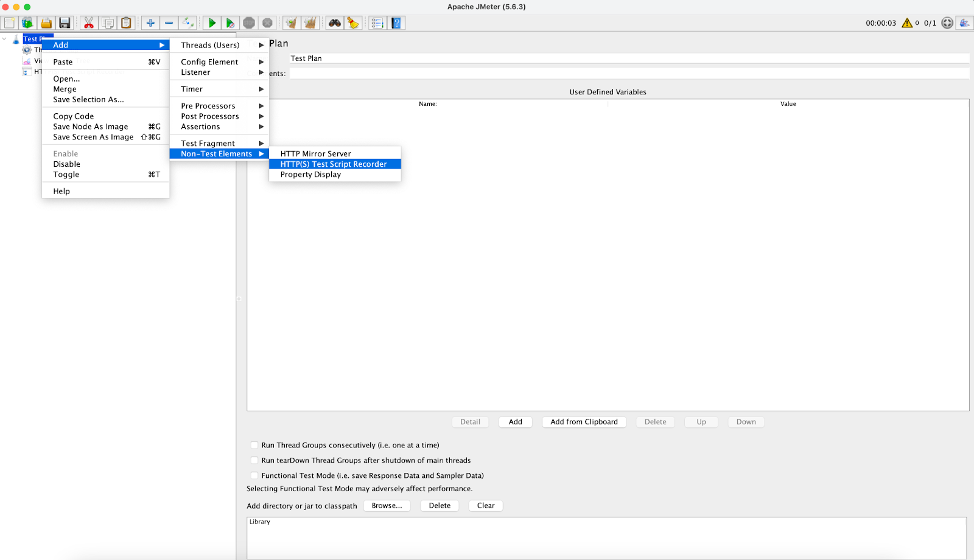The width and height of the screenshot is (974, 560).
Task: Select the HTTP recorder tree node icon
Action: 27,72
